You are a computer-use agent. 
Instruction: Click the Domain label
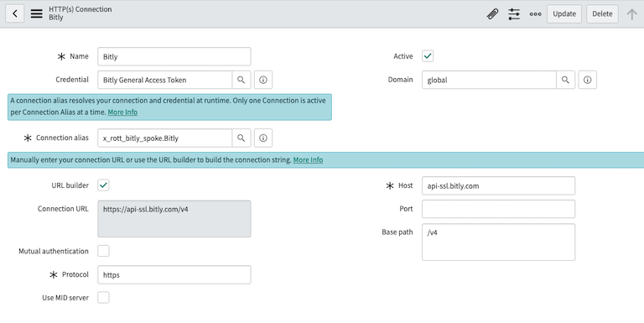pyautogui.click(x=401, y=80)
